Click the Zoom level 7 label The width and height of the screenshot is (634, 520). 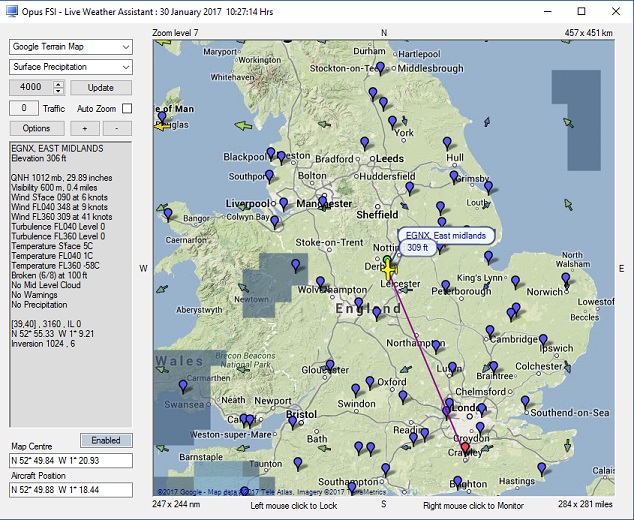(175, 33)
